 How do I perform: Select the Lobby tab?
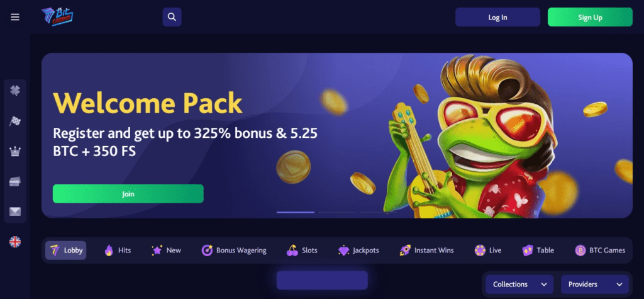click(65, 250)
